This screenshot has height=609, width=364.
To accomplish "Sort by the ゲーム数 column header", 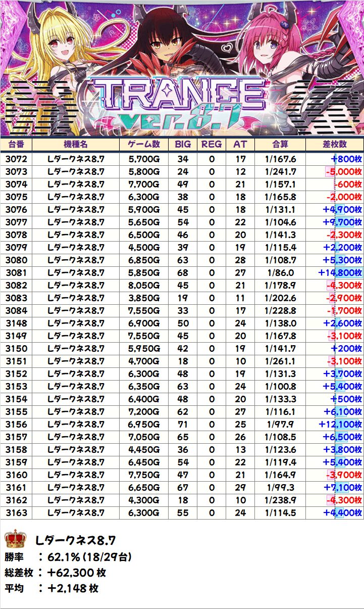I will tap(144, 144).
